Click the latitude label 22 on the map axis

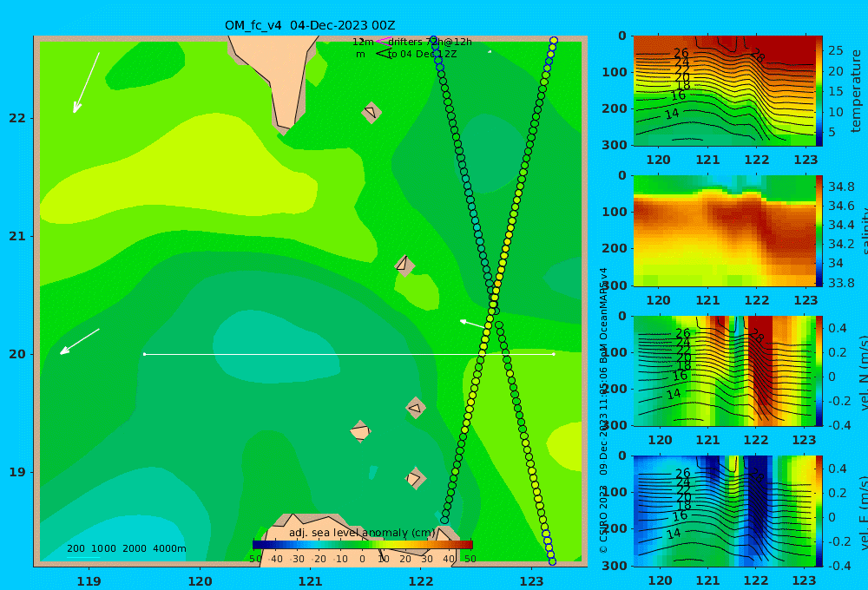17,118
